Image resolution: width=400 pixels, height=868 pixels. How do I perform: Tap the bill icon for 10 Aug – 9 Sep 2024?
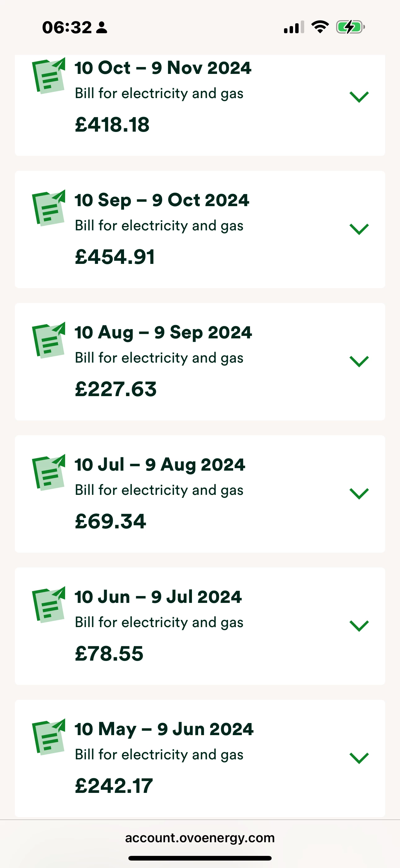48,340
